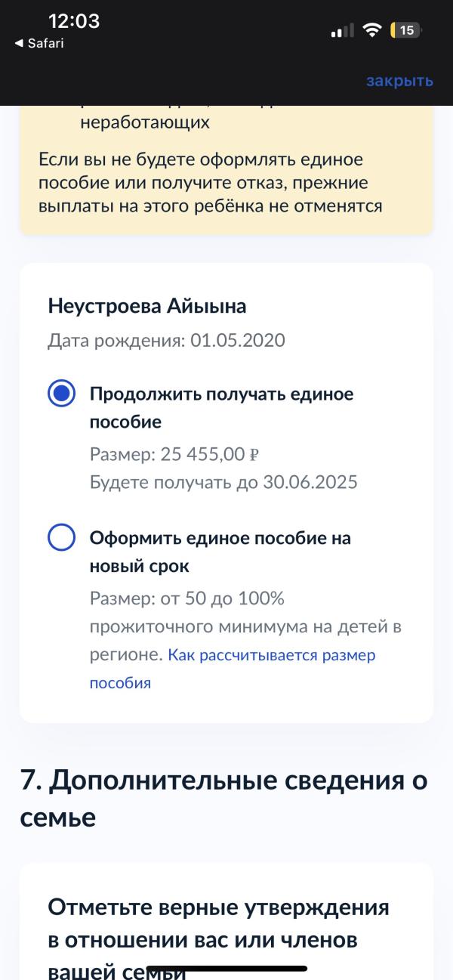This screenshot has height=980, width=453.
Task: Tap the 12:03 clock in status bar
Action: click(x=74, y=21)
